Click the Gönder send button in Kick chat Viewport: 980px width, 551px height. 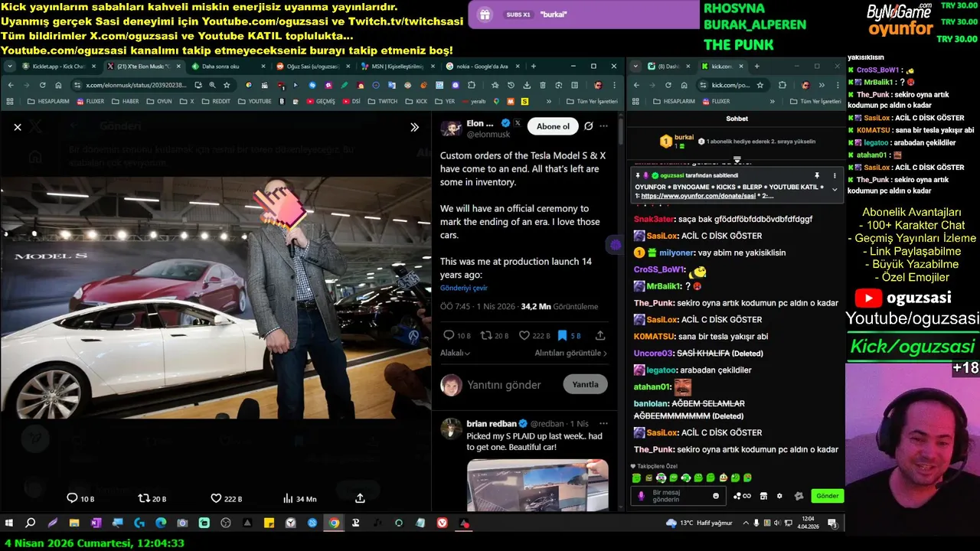tap(827, 496)
